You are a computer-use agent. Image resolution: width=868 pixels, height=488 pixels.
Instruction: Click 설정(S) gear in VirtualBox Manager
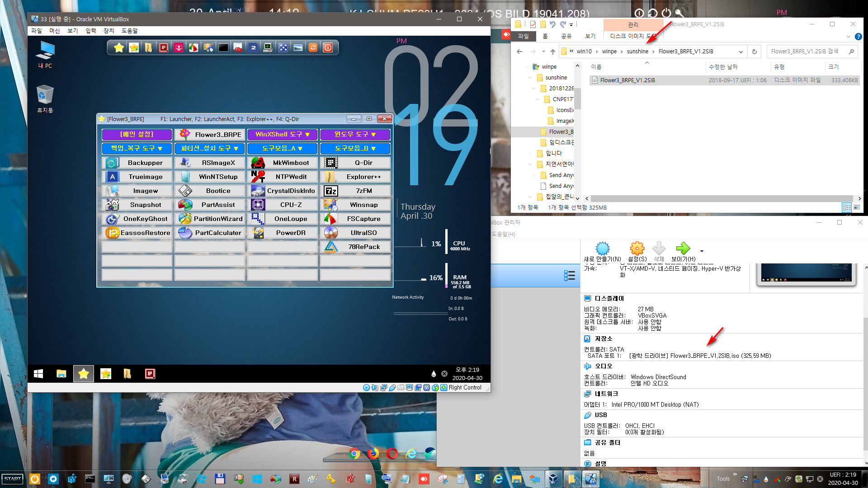(x=637, y=252)
